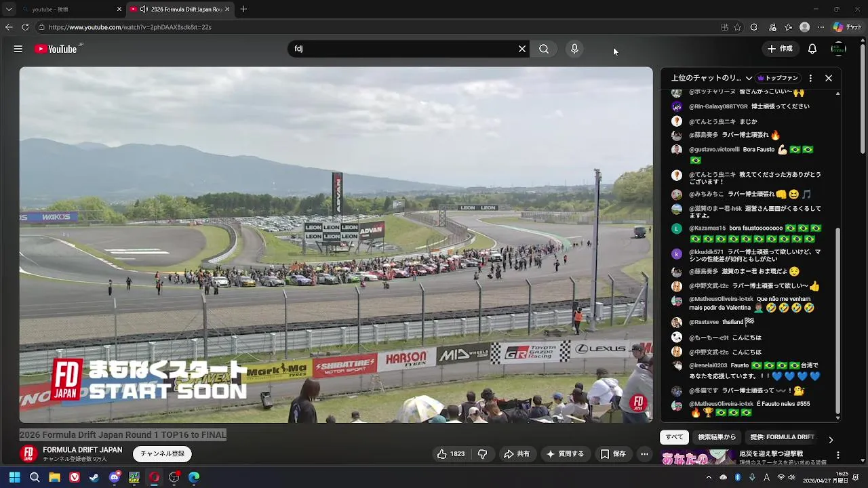Open Discord from taskbar
Screen dimensions: 868x488
(x=114, y=477)
